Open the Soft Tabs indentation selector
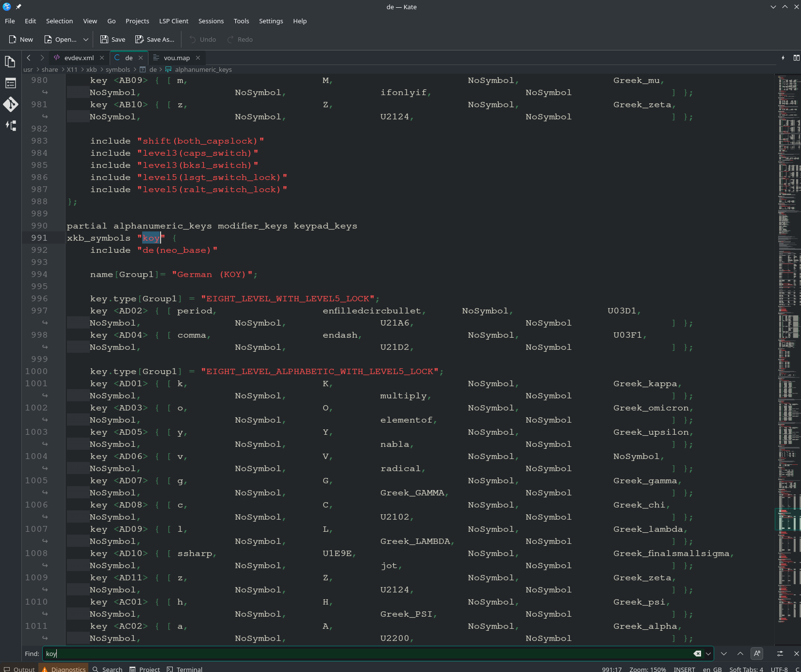Screen dimensions: 801x672 tap(746, 669)
